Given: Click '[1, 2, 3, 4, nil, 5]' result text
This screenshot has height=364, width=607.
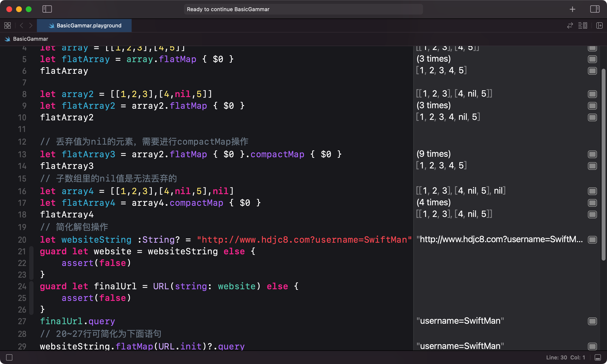Looking at the screenshot, I should pos(448,117).
